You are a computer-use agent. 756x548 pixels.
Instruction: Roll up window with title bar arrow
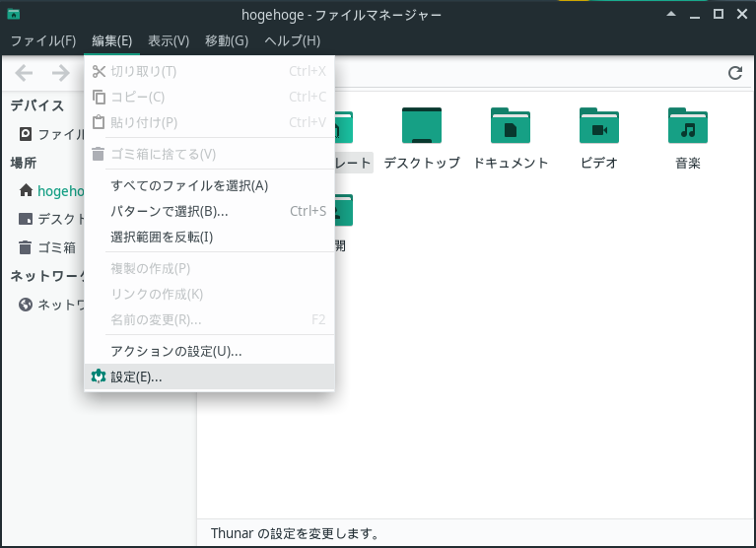click(x=671, y=14)
